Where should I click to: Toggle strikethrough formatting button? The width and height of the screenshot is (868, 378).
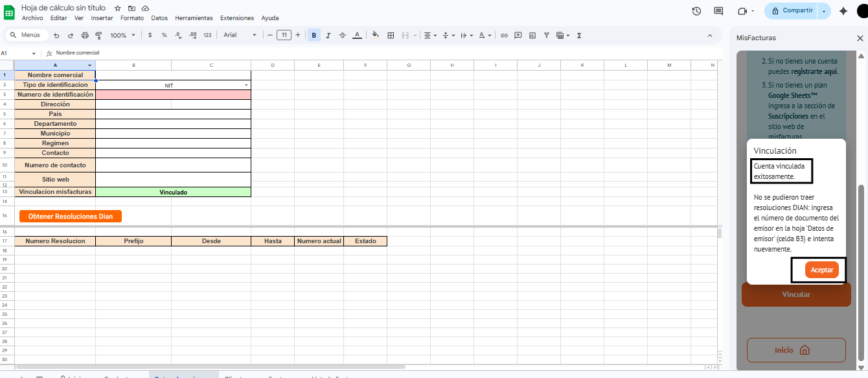coord(343,35)
